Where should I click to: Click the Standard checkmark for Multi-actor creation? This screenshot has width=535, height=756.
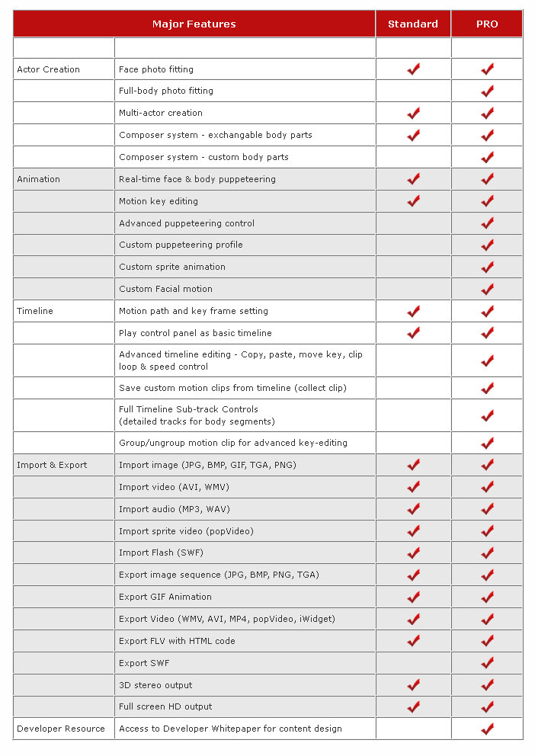pyautogui.click(x=414, y=114)
